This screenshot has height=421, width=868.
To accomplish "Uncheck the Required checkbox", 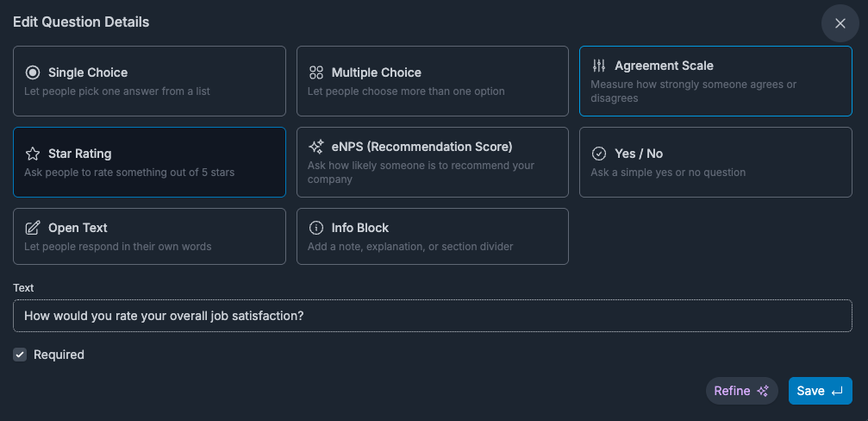I will click(20, 355).
